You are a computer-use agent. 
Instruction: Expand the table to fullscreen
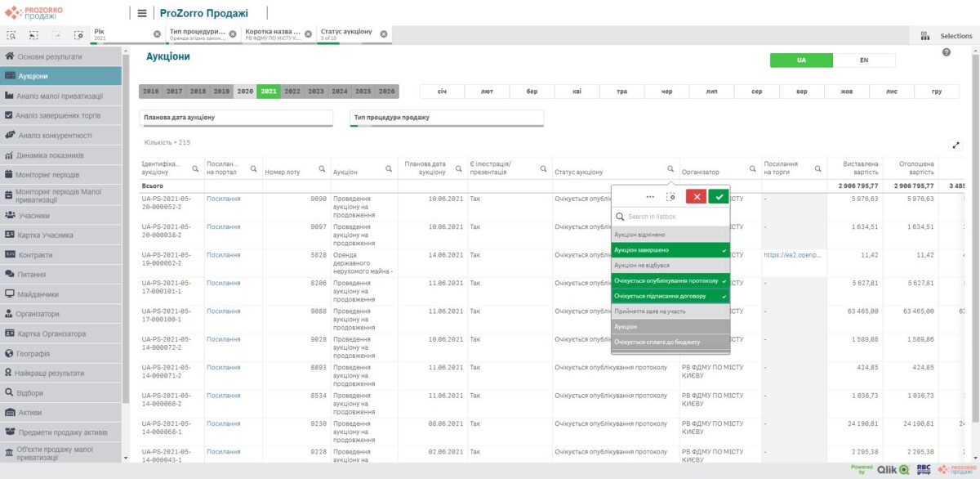(956, 145)
